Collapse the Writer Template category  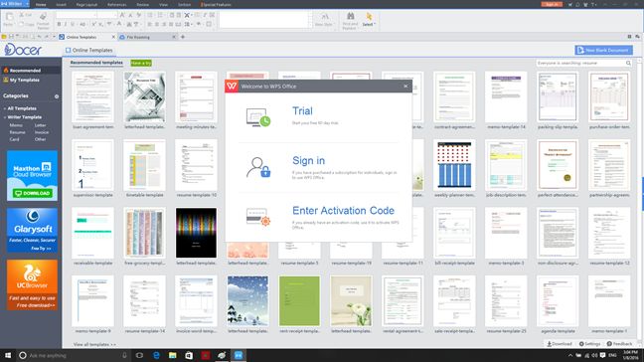tap(24, 117)
